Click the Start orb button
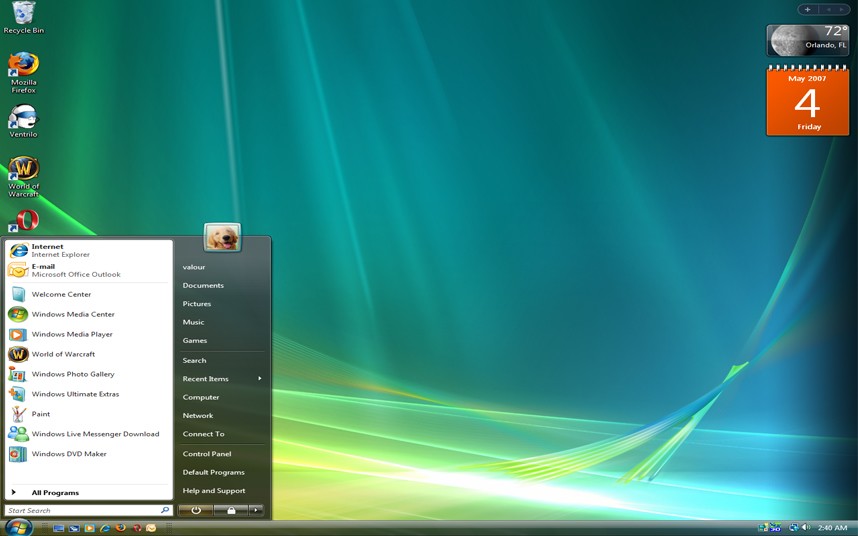The width and height of the screenshot is (858, 536). tap(18, 527)
